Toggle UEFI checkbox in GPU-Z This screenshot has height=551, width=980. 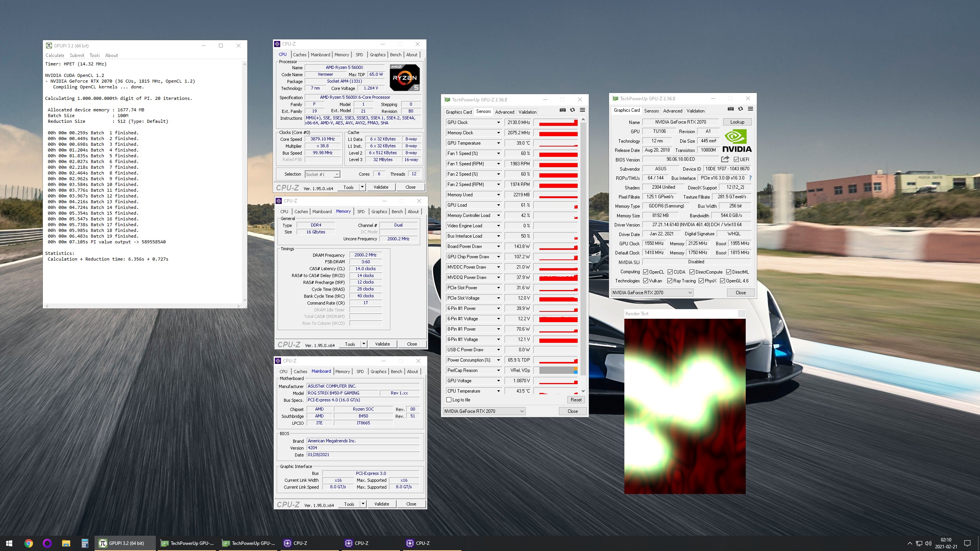[x=736, y=159]
